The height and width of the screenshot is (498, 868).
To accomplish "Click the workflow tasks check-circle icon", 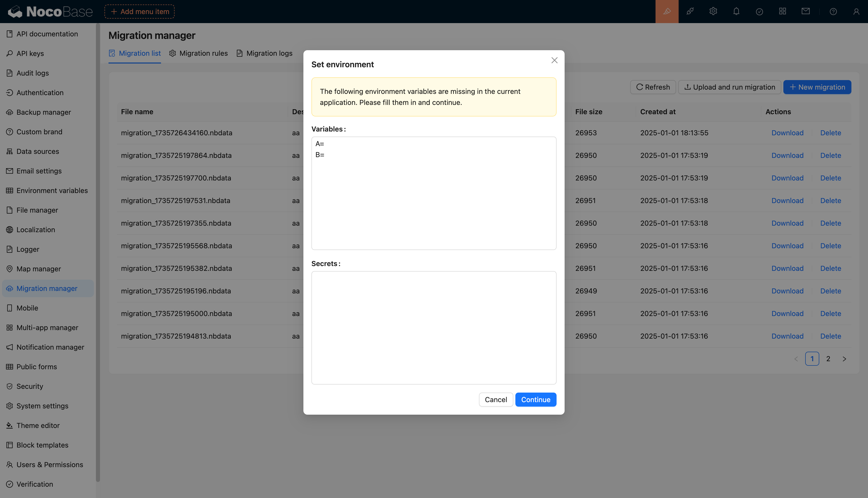I will (759, 12).
